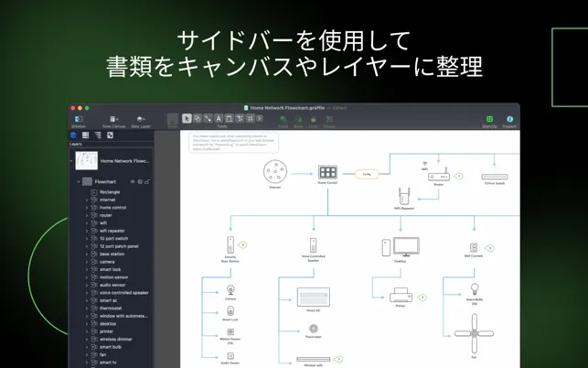Image resolution: width=588 pixels, height=368 pixels.
Task: Select the Fan shape on canvas
Action: pyautogui.click(x=474, y=333)
